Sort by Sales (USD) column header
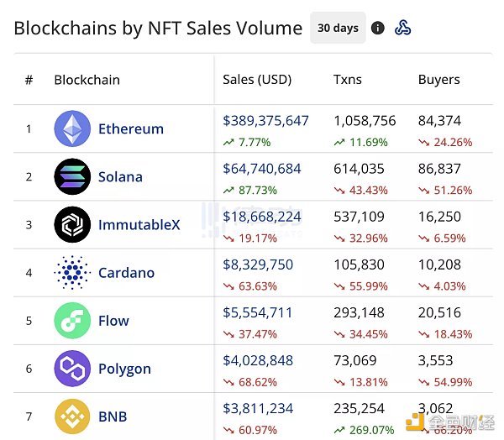This screenshot has height=440, width=504. pyautogui.click(x=257, y=80)
